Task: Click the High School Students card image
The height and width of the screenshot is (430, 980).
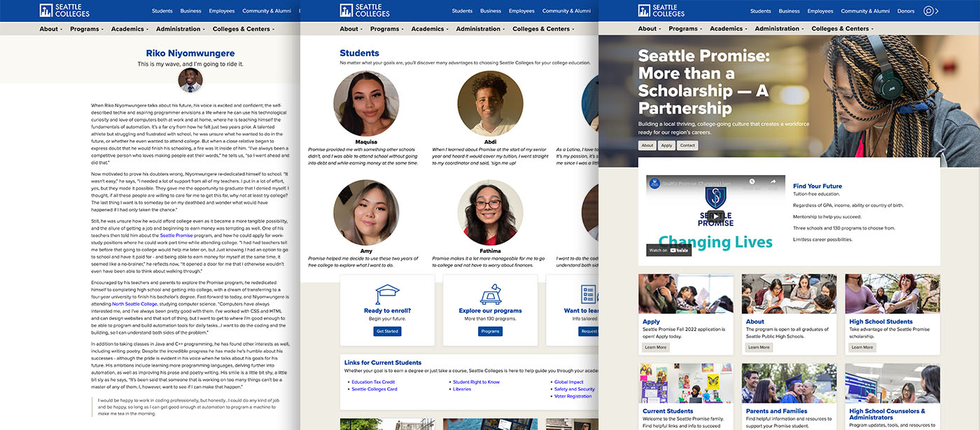Action: point(892,294)
